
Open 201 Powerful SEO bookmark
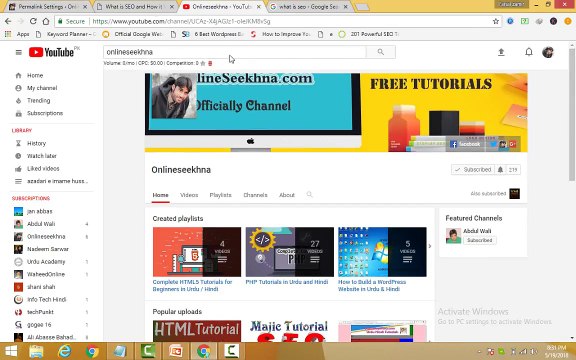(368, 34)
